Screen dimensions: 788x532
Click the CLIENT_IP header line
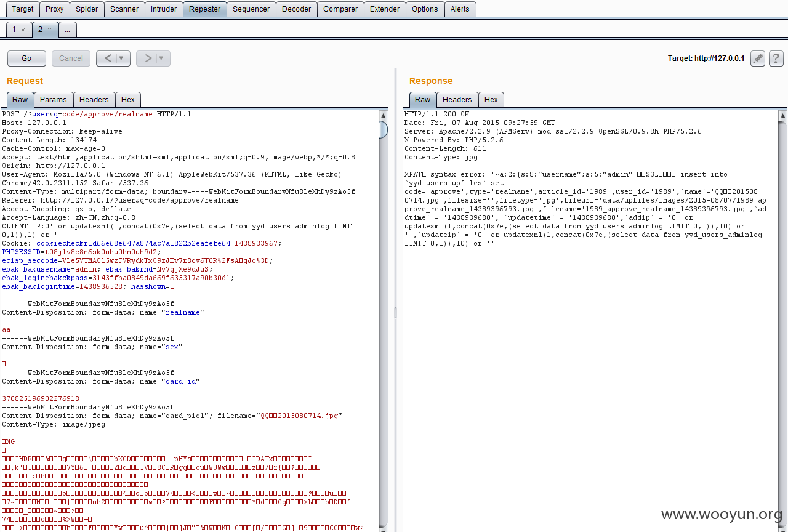(179, 231)
